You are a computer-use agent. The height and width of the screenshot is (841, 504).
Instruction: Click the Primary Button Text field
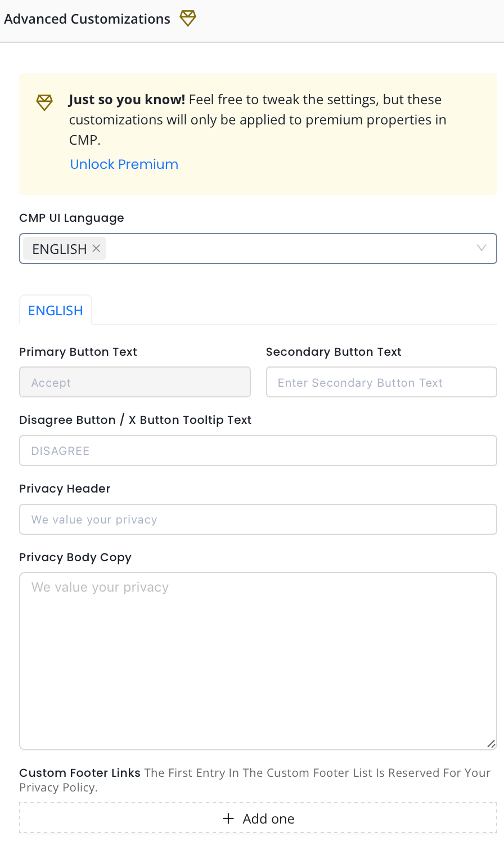pyautogui.click(x=135, y=383)
